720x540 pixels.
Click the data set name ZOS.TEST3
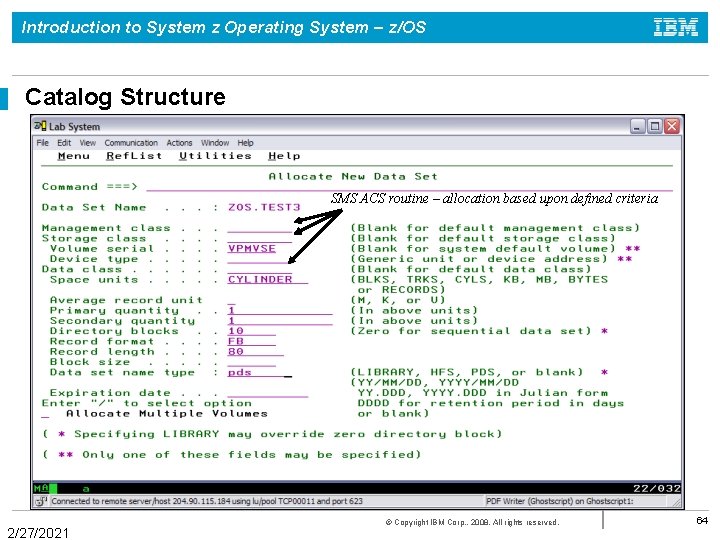[264, 207]
